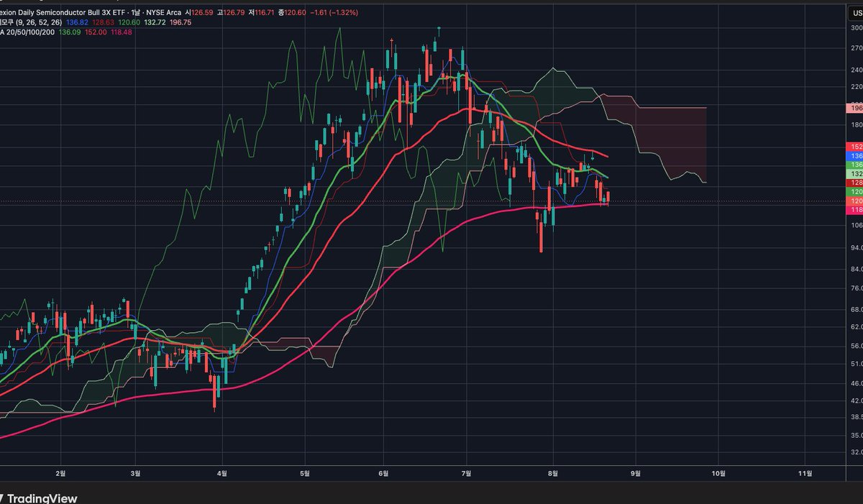Click the 300 tick on price axis
The image size is (863, 504).
tap(857, 28)
